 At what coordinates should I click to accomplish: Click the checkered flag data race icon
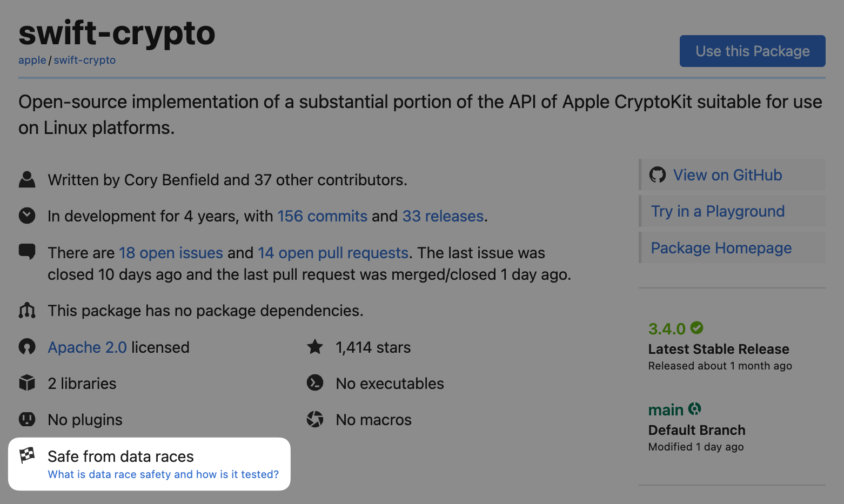pos(27,455)
